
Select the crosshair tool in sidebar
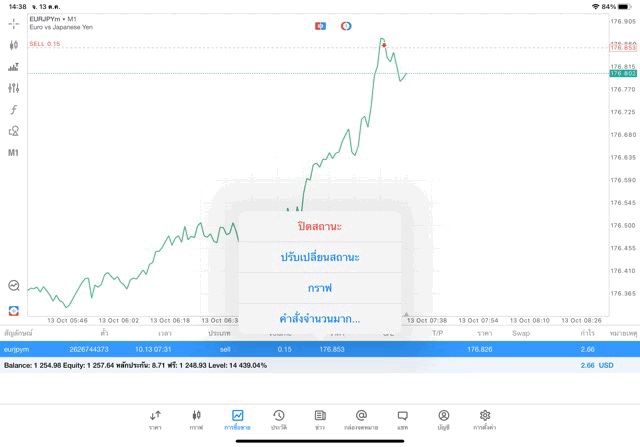(14, 23)
